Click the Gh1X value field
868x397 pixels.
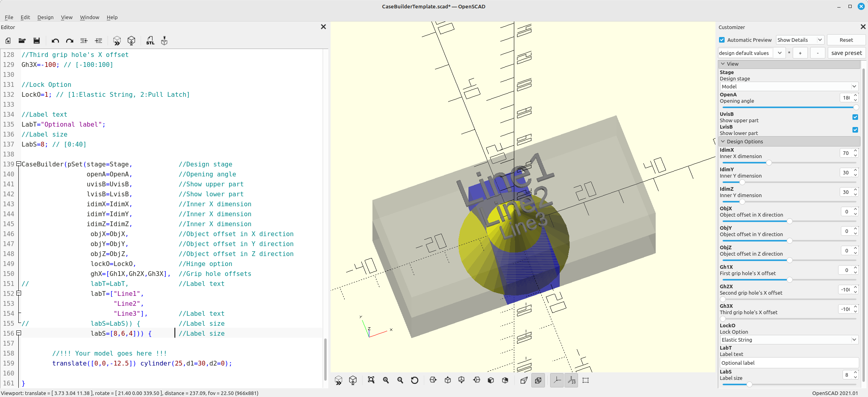(x=846, y=270)
